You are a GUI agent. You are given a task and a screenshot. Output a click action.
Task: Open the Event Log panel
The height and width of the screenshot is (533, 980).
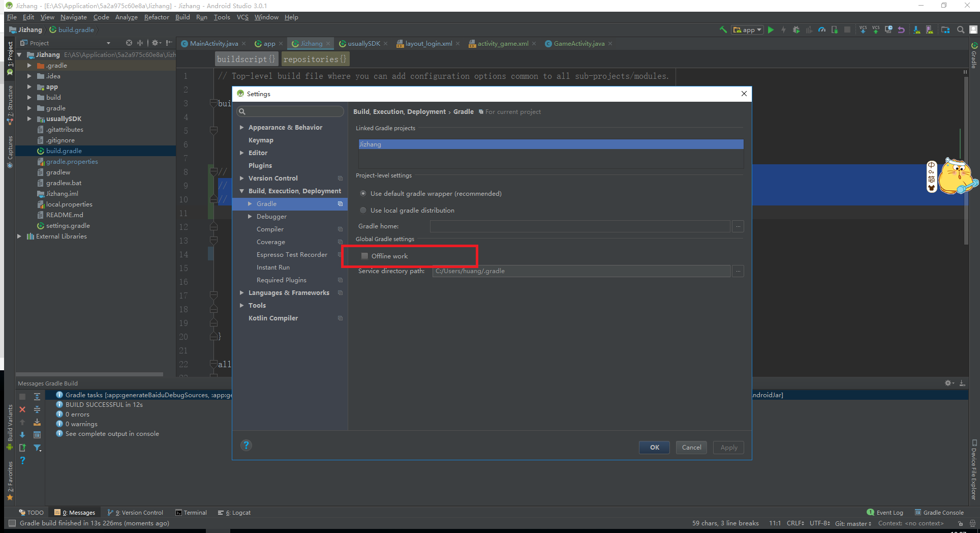889,512
